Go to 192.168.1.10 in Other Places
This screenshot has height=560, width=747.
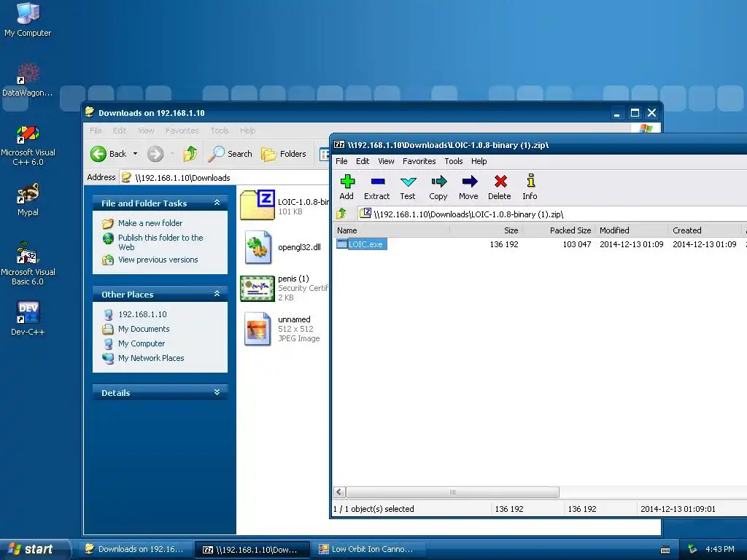(x=142, y=314)
